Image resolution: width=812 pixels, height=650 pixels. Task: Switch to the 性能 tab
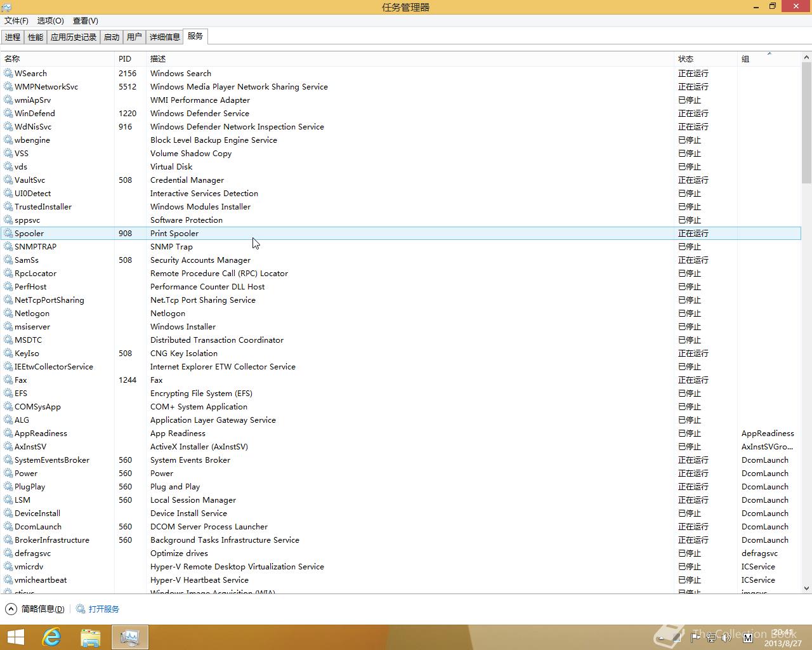click(x=36, y=37)
